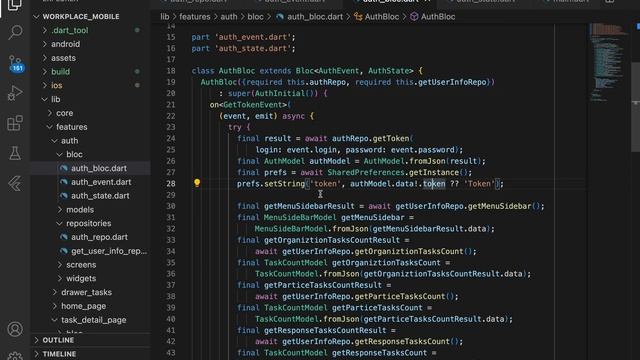Click Dart file icon beside auth_event.dart
Screen dimensions: 640x360
(64, 182)
